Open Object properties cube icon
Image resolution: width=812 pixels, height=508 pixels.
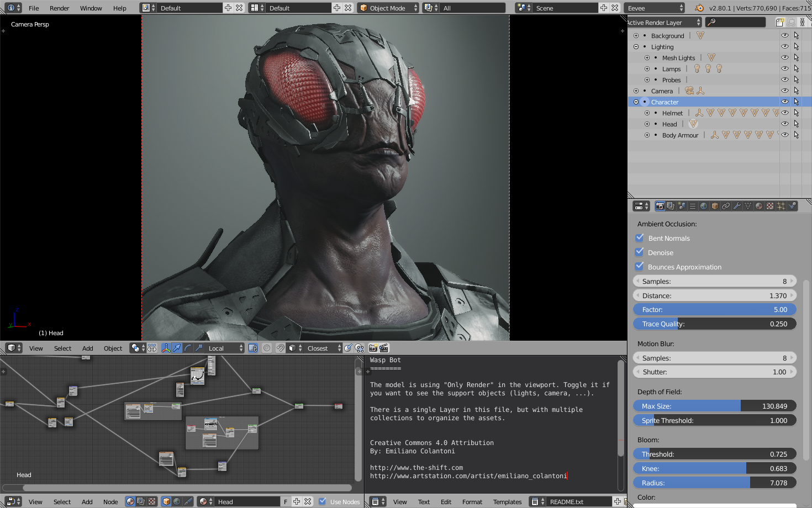[715, 205]
